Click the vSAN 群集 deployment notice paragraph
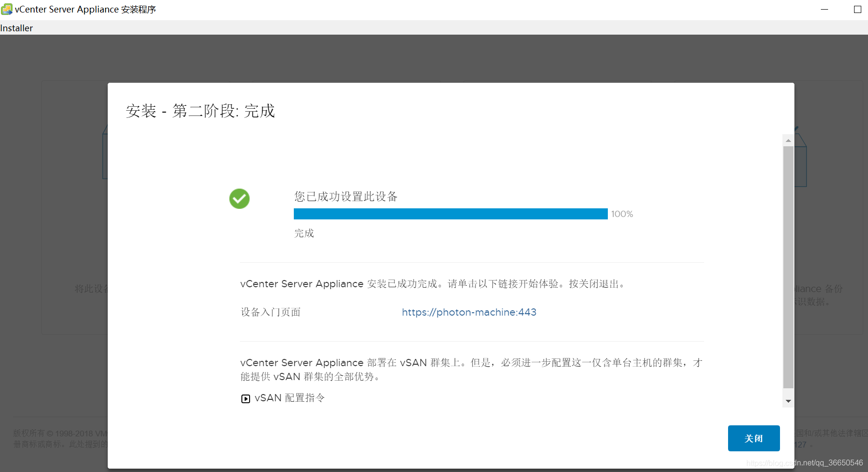Image resolution: width=868 pixels, height=472 pixels. click(x=471, y=370)
